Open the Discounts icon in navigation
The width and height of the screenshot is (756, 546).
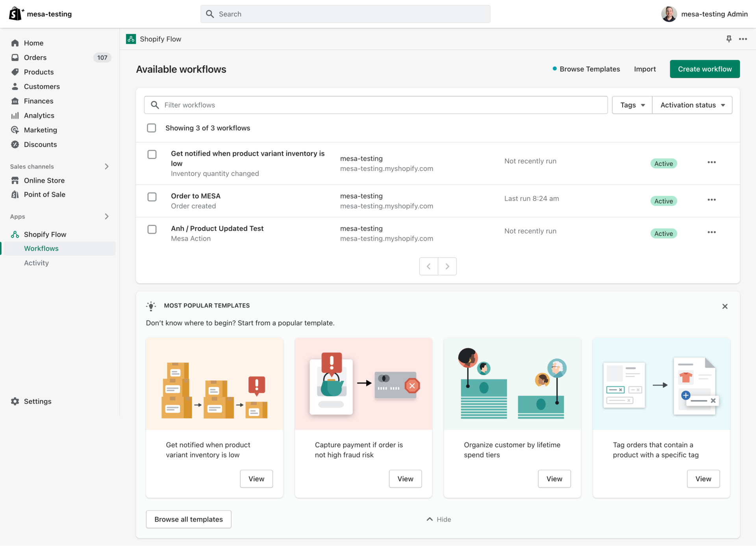[x=15, y=144]
